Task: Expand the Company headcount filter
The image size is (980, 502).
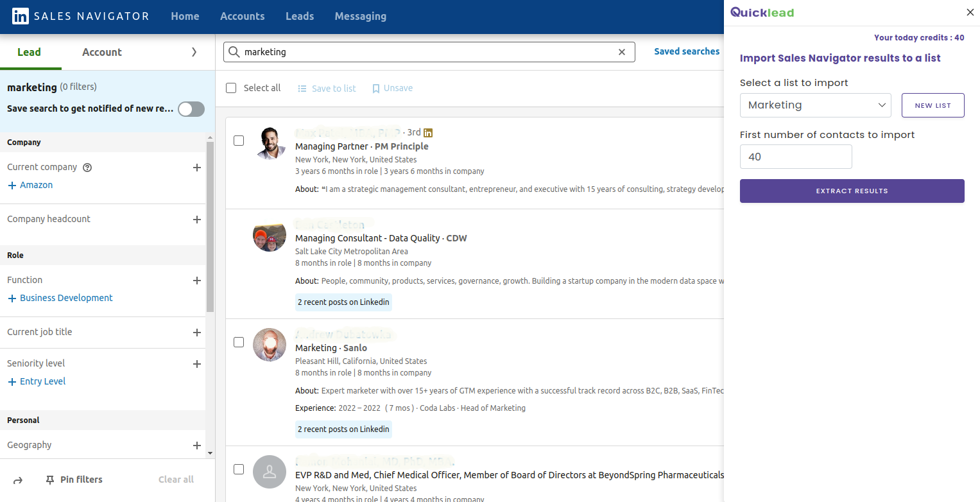Action: 197,219
